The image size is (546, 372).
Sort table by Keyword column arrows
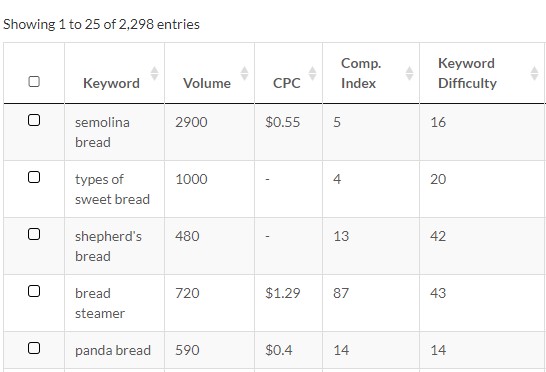[154, 73]
